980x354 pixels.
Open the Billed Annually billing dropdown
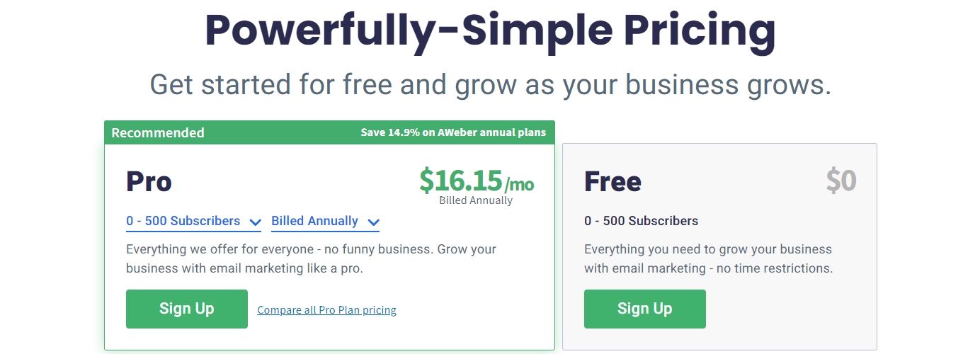pyautogui.click(x=326, y=222)
